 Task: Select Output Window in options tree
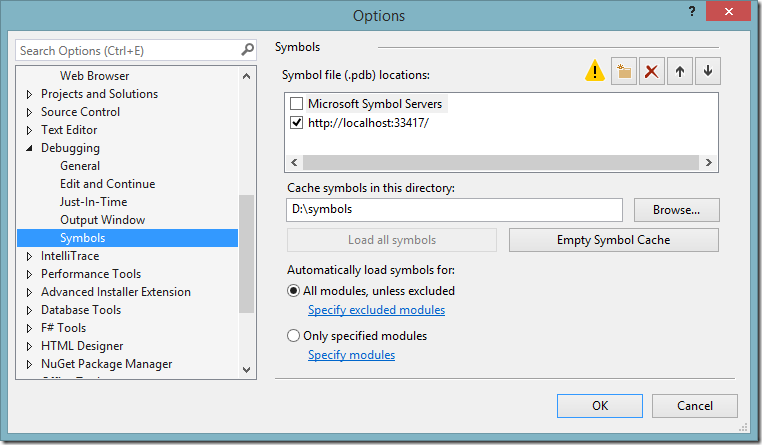click(102, 220)
